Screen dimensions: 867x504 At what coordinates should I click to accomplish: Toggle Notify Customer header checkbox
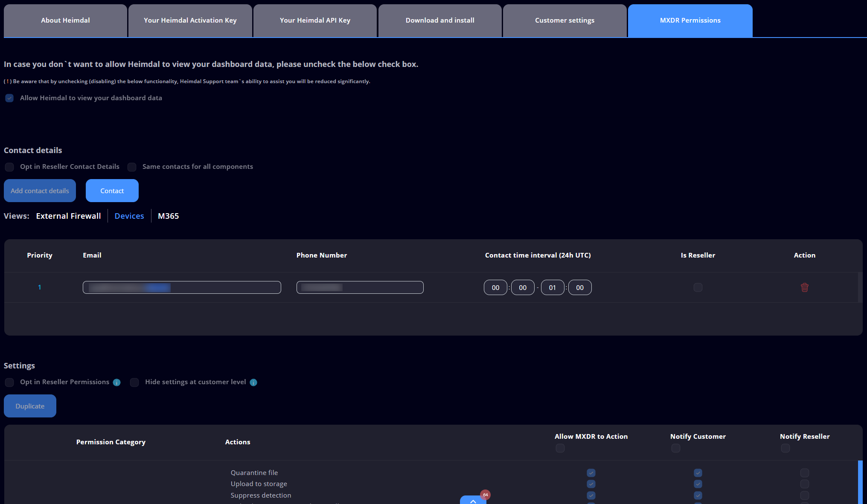click(x=676, y=448)
